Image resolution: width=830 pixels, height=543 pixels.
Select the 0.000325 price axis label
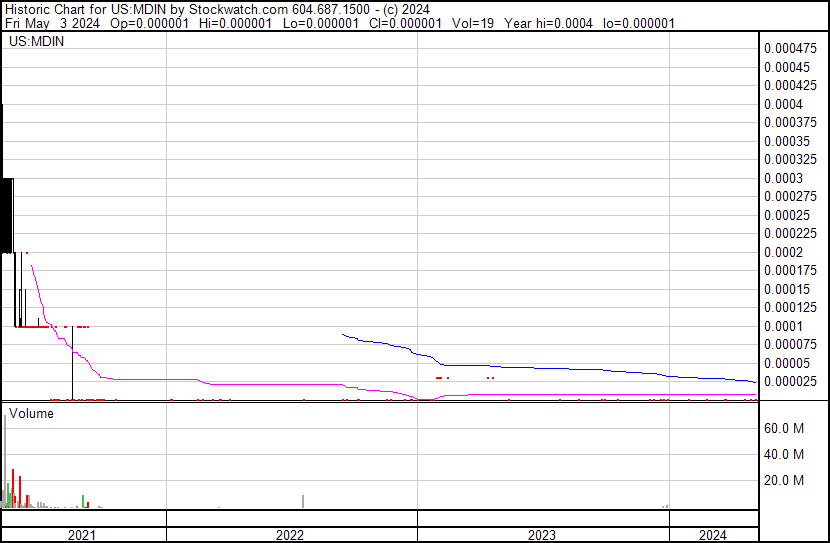790,159
